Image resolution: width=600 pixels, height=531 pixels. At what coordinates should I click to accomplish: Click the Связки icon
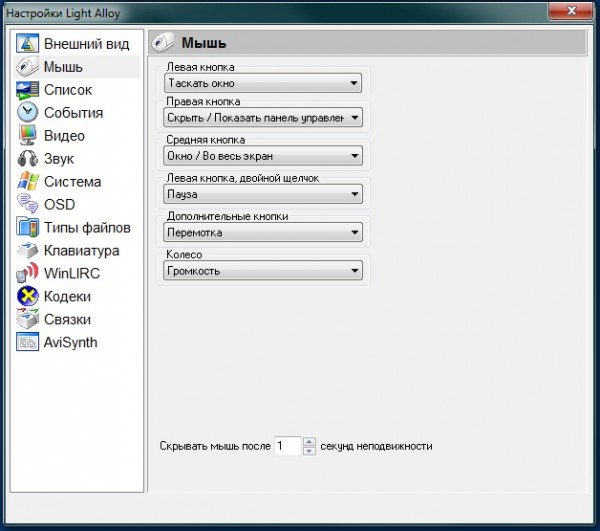click(27, 319)
